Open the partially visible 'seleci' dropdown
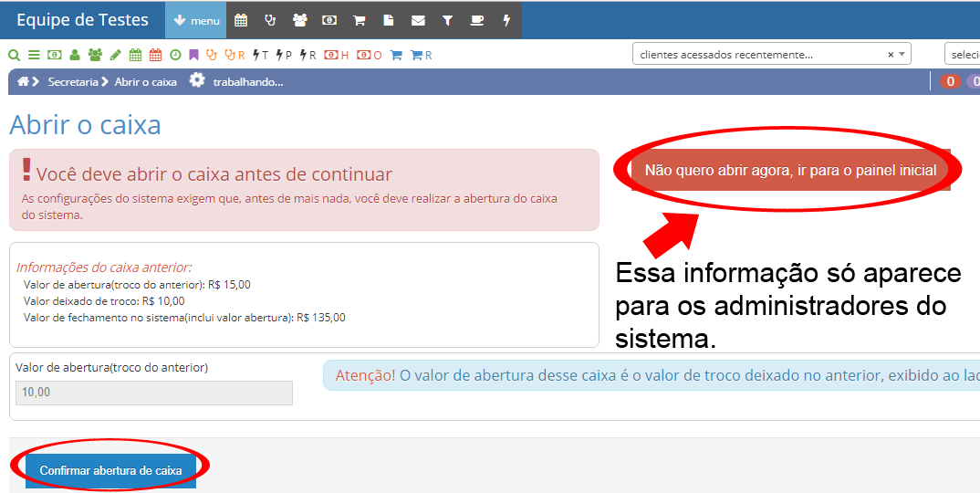The height and width of the screenshot is (493, 980). tap(963, 55)
